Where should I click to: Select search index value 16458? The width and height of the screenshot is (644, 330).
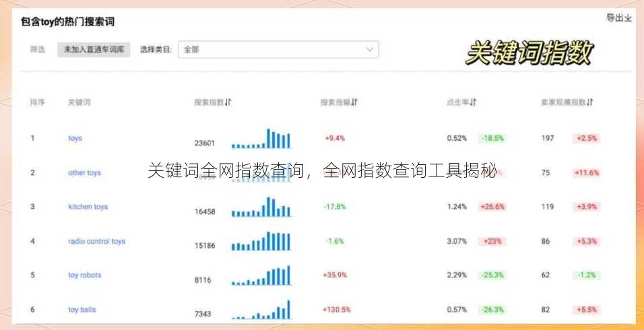(205, 211)
